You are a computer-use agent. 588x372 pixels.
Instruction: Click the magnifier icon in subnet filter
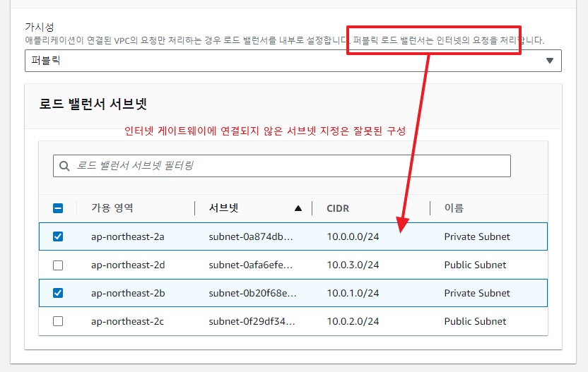65,166
